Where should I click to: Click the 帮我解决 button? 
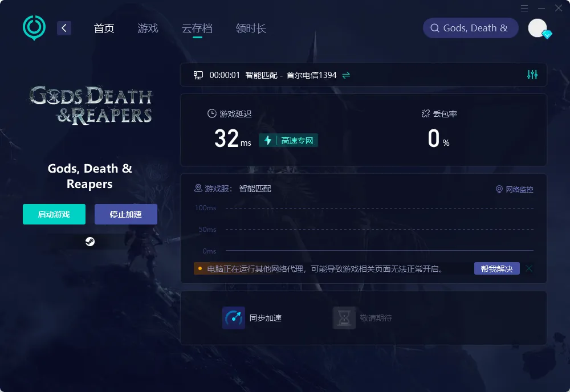click(x=496, y=269)
